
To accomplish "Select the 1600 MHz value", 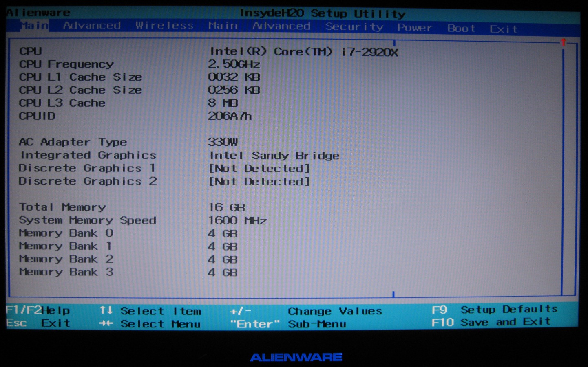I will pyautogui.click(x=237, y=220).
